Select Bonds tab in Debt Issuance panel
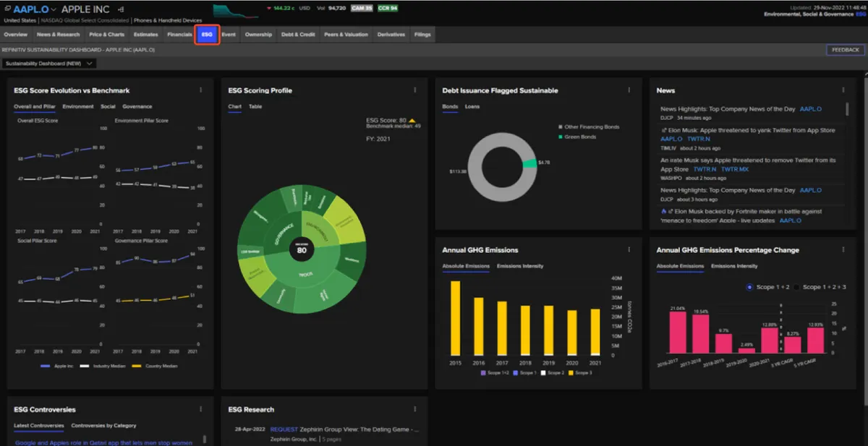 451,106
